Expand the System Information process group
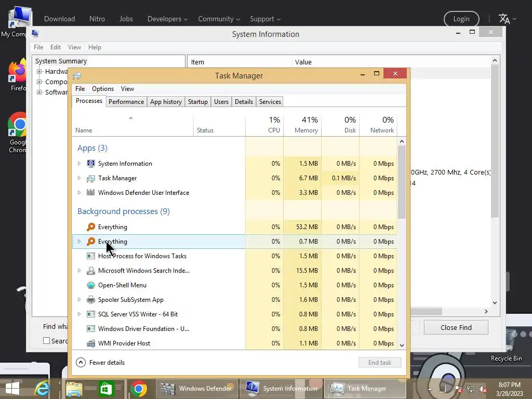The image size is (532, 399). 79,164
